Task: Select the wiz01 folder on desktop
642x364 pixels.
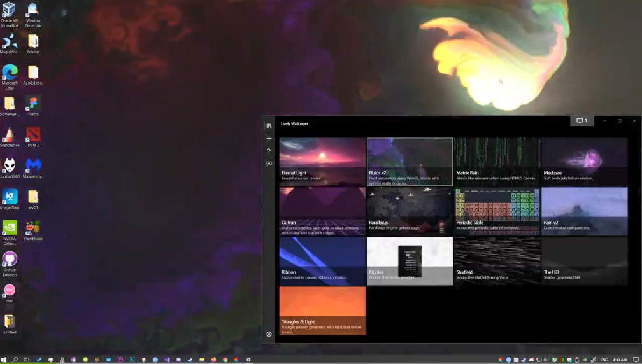Action: (x=33, y=199)
